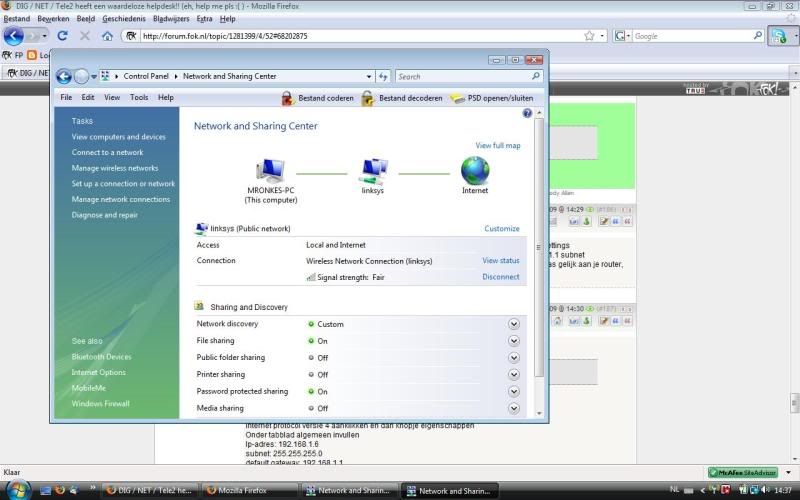Switch to Mozilla Firefox taskbar button
800x500 pixels.
(x=250, y=491)
